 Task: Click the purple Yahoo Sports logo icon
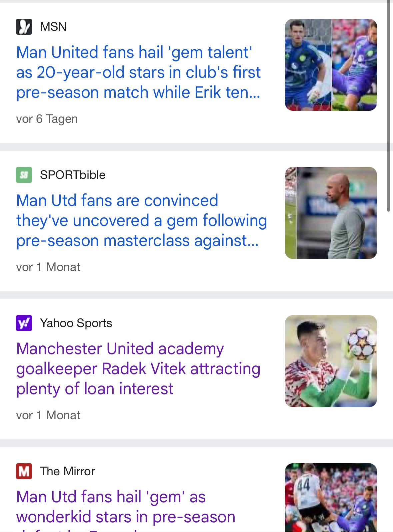pos(24,323)
